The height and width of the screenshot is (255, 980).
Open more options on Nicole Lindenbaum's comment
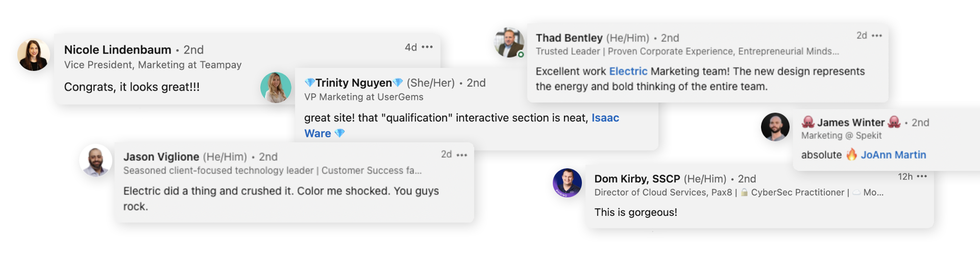[x=427, y=47]
